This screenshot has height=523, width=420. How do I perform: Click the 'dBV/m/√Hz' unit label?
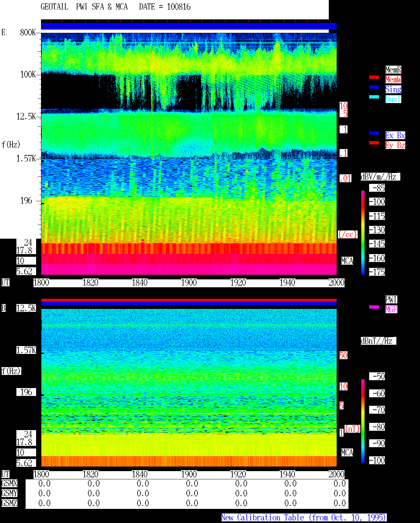pos(380,177)
